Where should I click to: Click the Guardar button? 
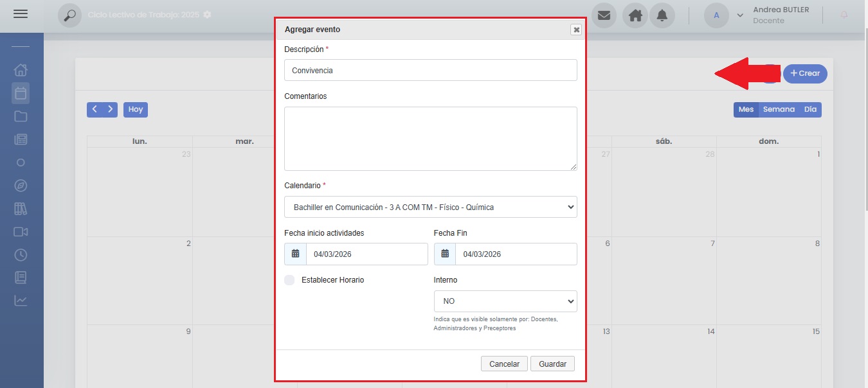pyautogui.click(x=552, y=364)
